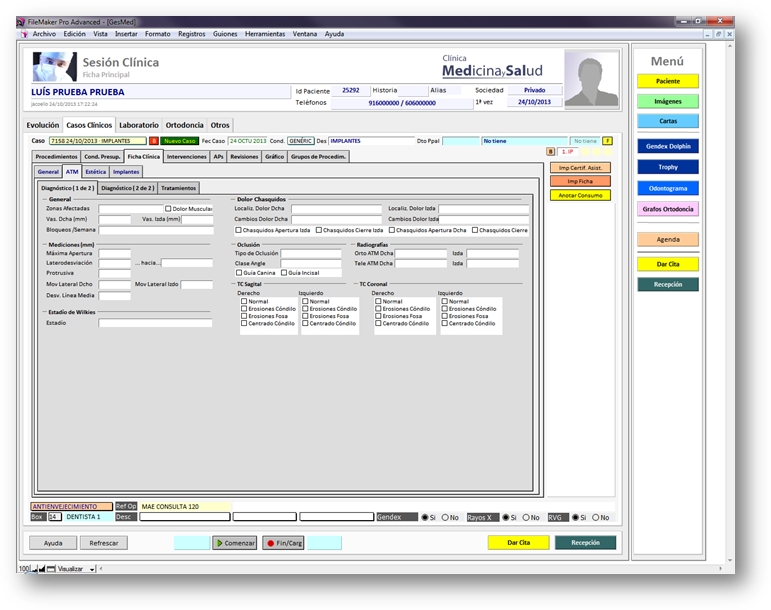Click the Trophy menu button
The height and width of the screenshot is (610, 771).
(x=668, y=167)
